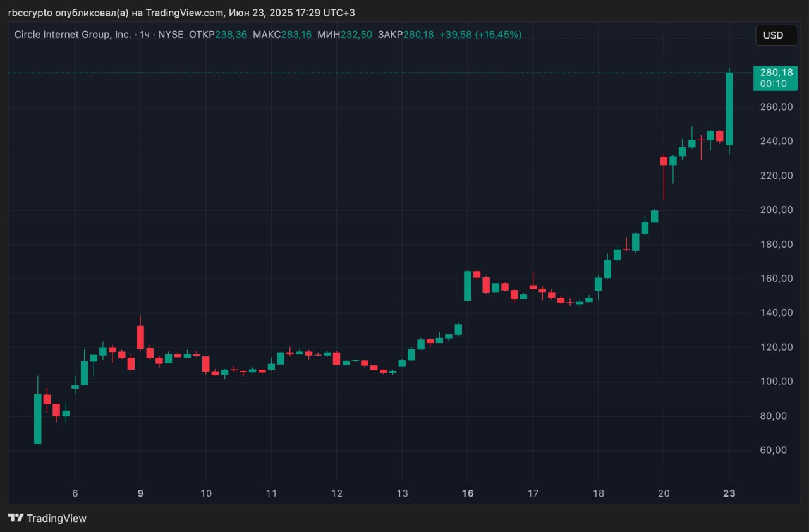Viewport: 809px width, 532px height.
Task: Click the 180,00 price axis label
Action: pos(776,244)
